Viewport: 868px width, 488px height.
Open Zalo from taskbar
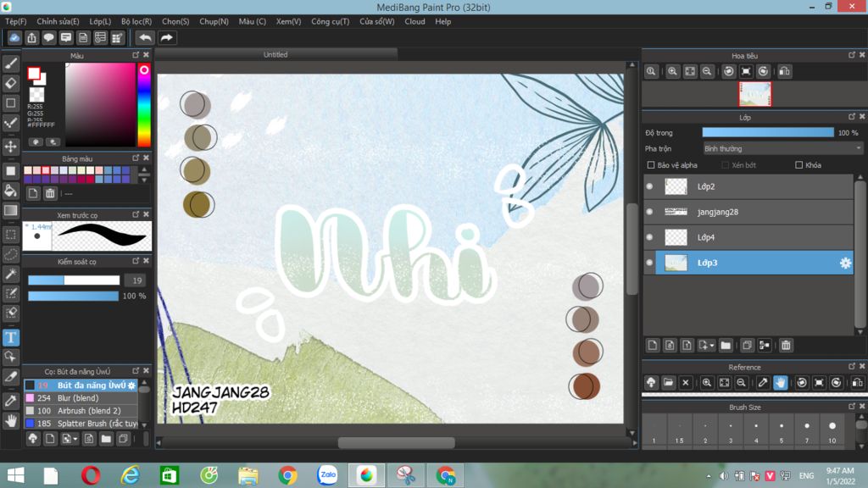(x=327, y=475)
